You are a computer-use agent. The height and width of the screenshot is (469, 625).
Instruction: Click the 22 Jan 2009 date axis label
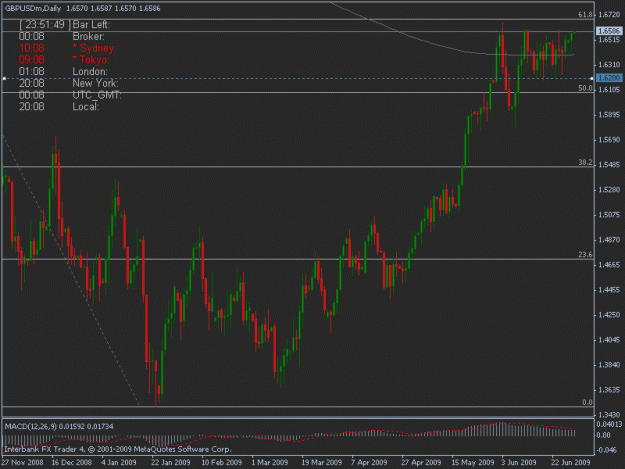[171, 462]
